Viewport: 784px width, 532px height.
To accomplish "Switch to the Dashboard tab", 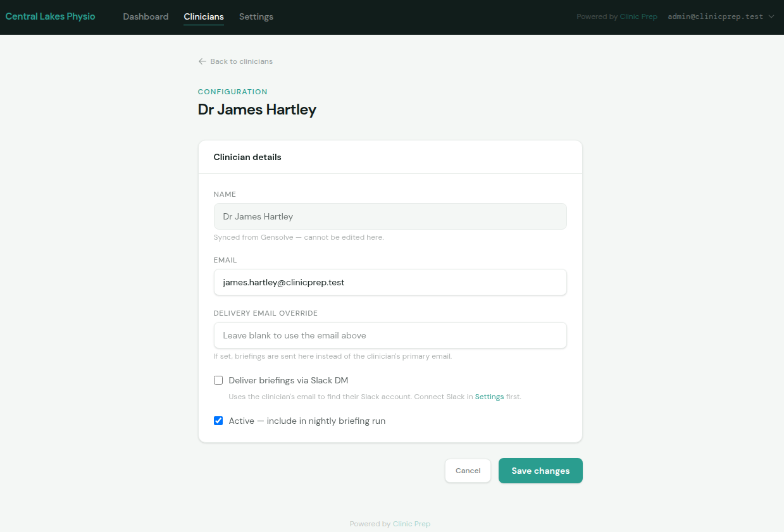I will 146,16.
